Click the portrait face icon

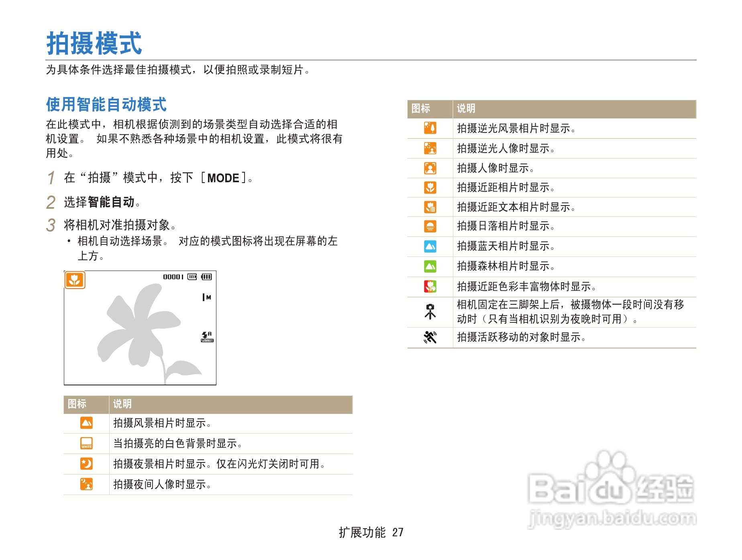pyautogui.click(x=430, y=168)
